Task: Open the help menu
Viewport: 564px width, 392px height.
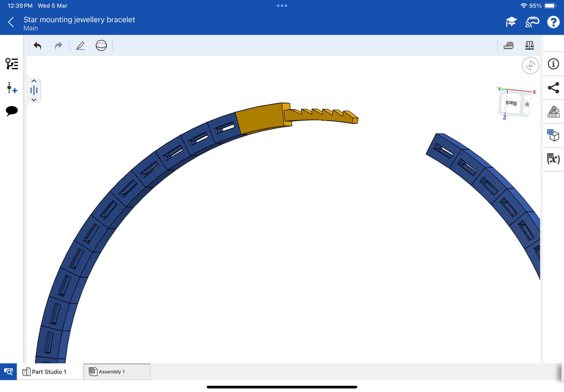Action: point(553,22)
